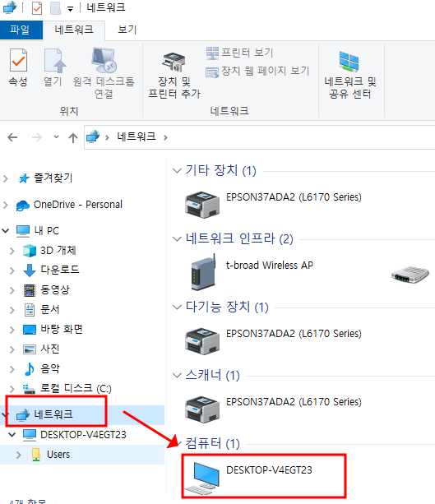Image resolution: width=435 pixels, height=504 pixels.
Task: Select 장치 웹 페이지 보기 in ribbon
Action: coord(257,71)
